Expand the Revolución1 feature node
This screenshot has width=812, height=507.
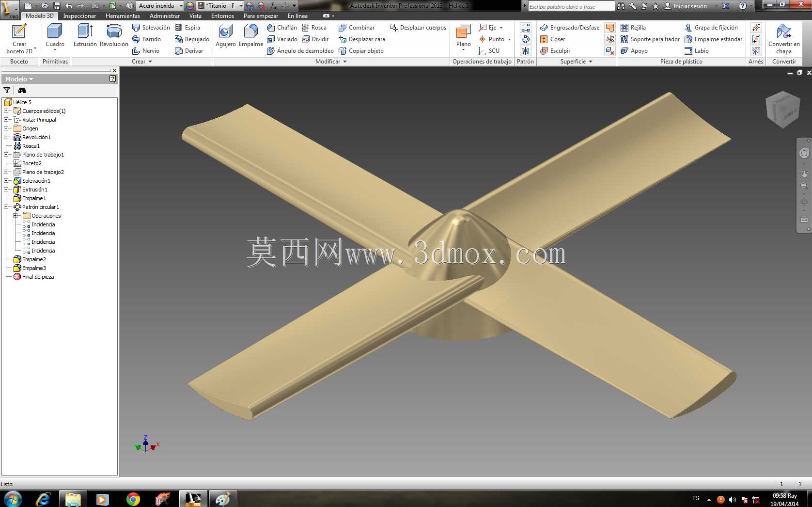coord(6,137)
